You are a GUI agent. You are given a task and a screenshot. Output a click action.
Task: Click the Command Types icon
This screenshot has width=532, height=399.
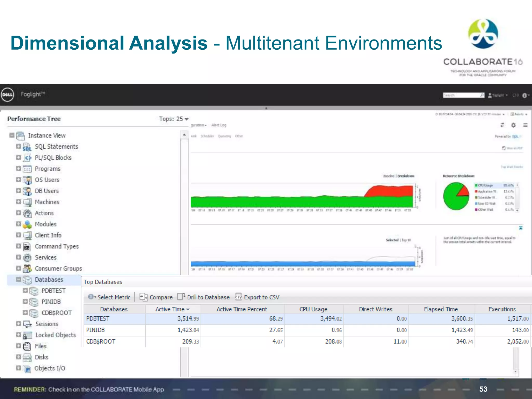[x=27, y=247]
